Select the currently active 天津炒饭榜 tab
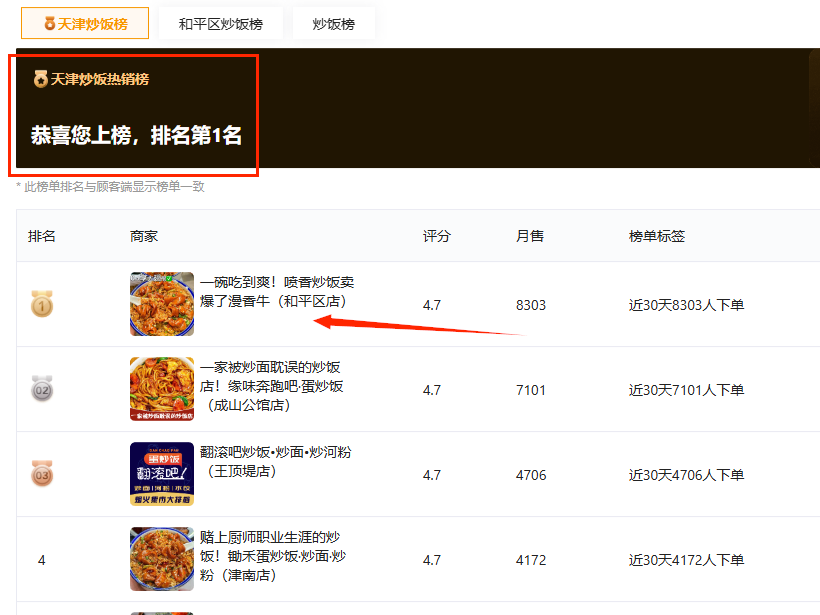This screenshot has height=615, width=820. (x=85, y=22)
